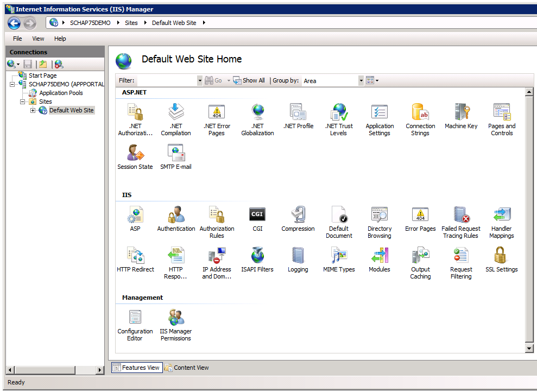The width and height of the screenshot is (537, 392).
Task: Select the Connection Strings icon
Action: coord(420,112)
